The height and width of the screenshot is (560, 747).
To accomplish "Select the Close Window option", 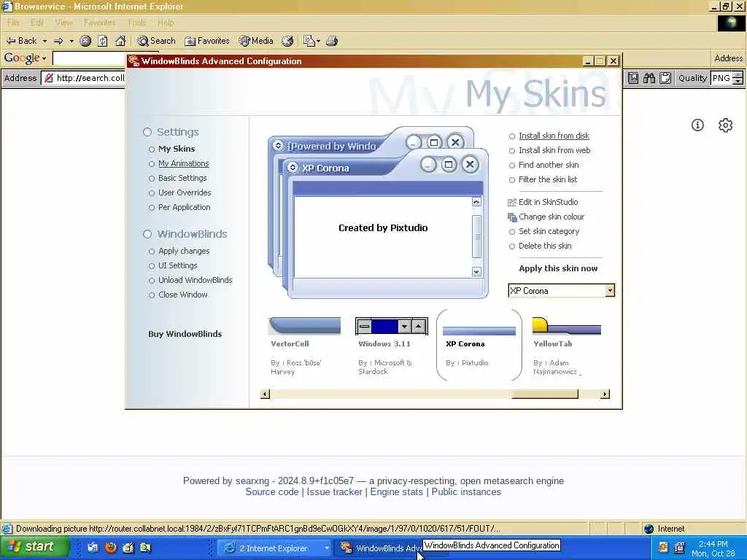I will click(182, 295).
